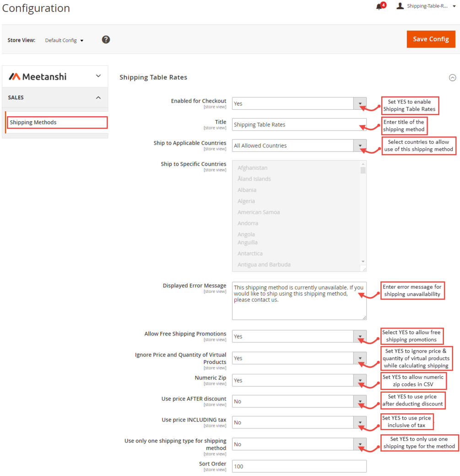Click the Displayed Error Message text area

pyautogui.click(x=299, y=301)
